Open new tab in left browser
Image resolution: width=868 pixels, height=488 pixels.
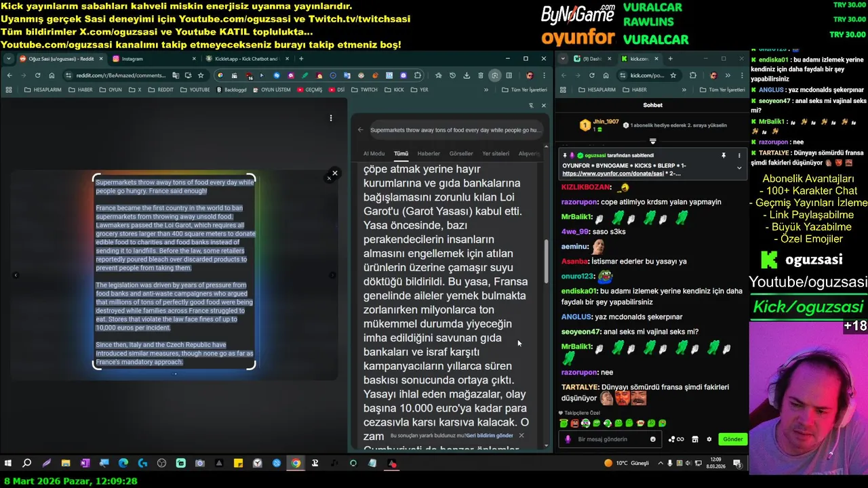pos(302,59)
